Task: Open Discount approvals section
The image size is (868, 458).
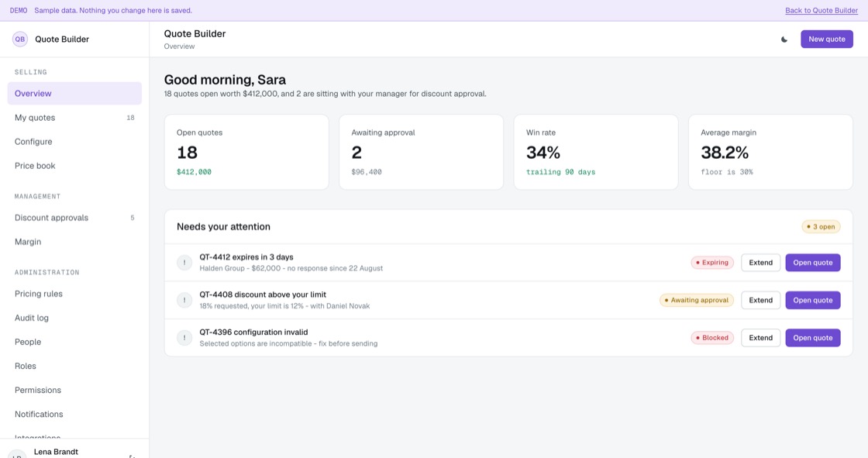Action: (74, 218)
